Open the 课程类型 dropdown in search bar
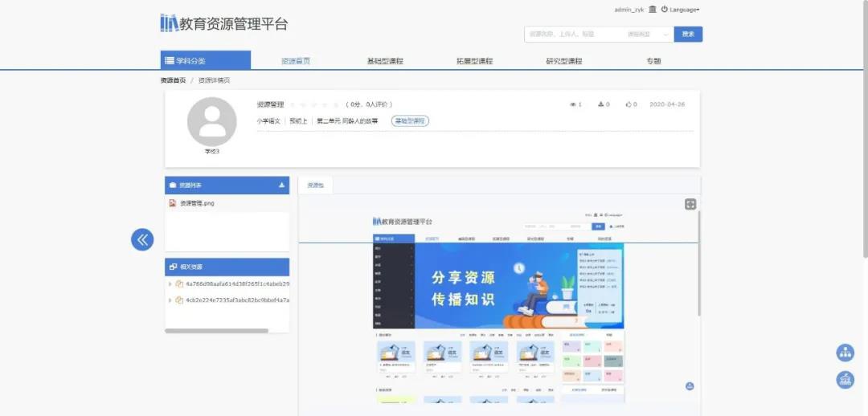The image size is (868, 416). pyautogui.click(x=648, y=35)
